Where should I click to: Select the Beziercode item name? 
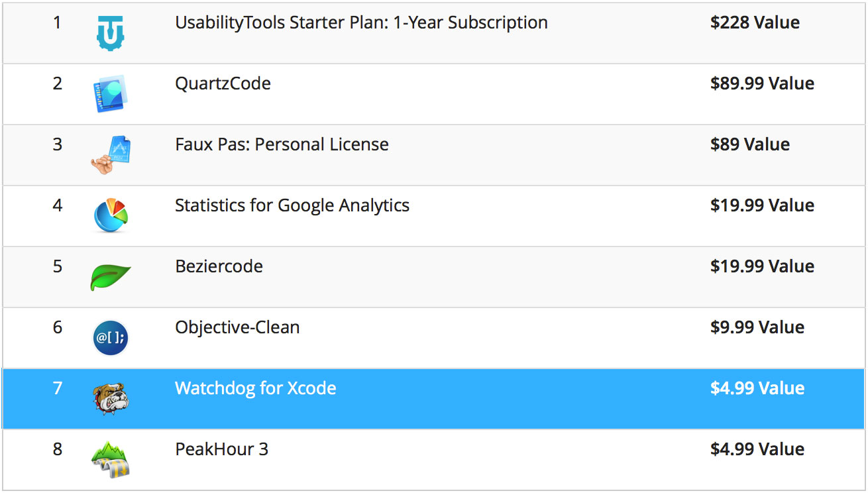pos(219,266)
